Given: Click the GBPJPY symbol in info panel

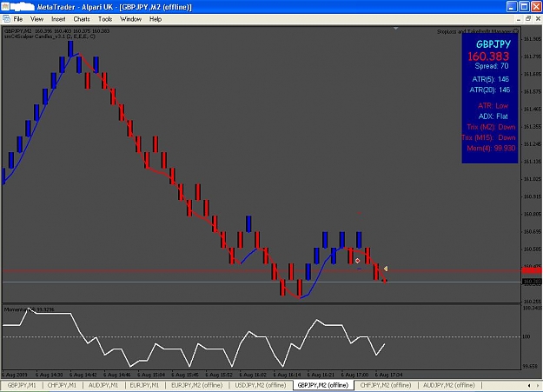Looking at the screenshot, I should coord(493,44).
